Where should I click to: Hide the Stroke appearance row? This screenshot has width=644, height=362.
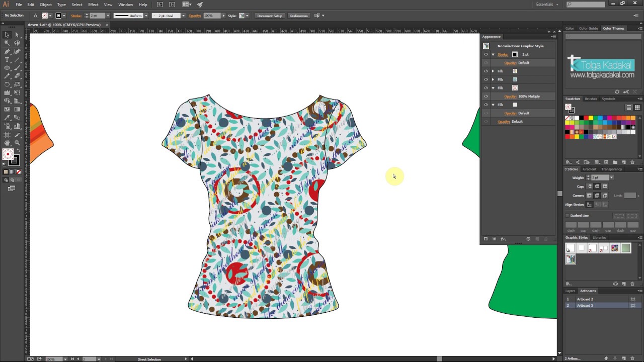[x=486, y=54]
